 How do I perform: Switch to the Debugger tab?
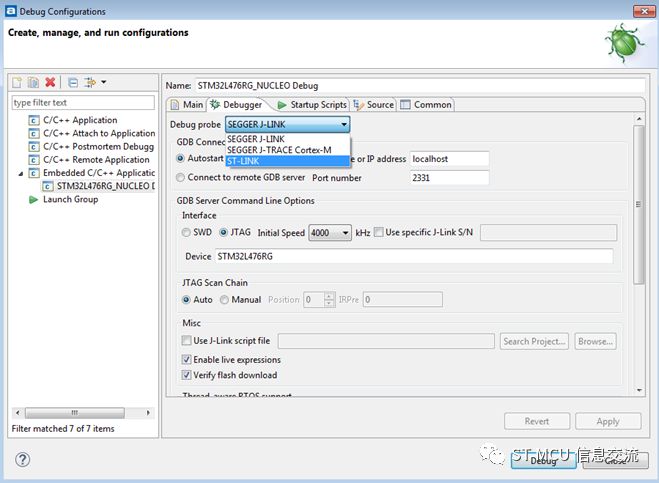237,105
